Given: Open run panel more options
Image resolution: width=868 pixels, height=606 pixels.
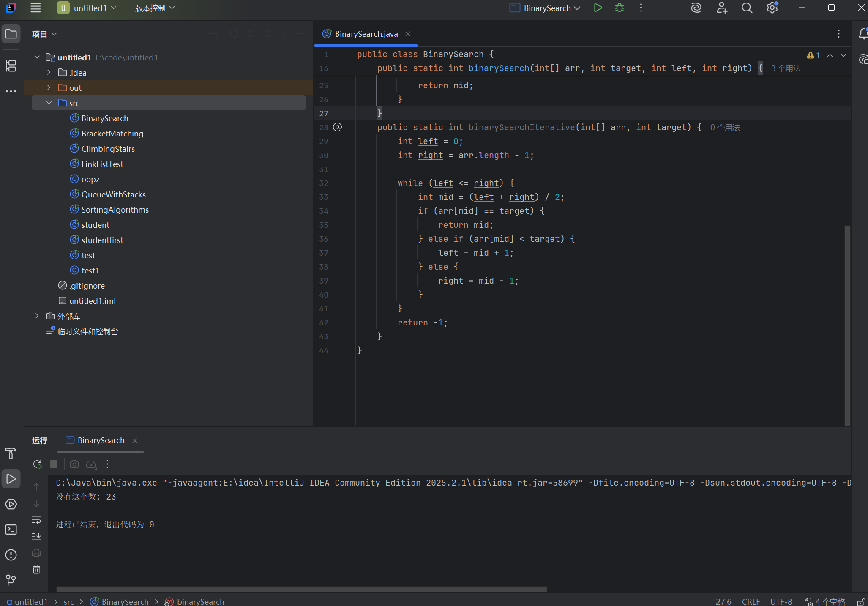Looking at the screenshot, I should coord(107,464).
